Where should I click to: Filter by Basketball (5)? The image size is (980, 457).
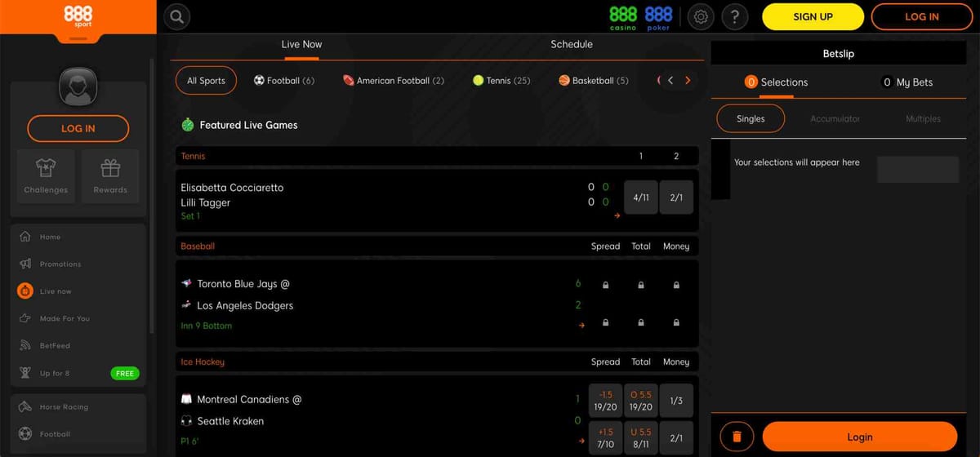tap(594, 81)
